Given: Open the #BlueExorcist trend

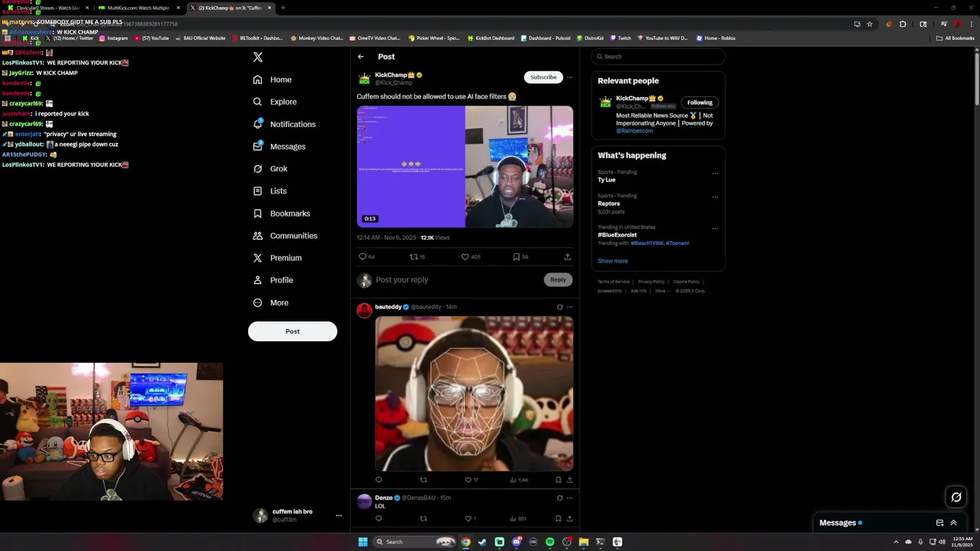Looking at the screenshot, I should click(x=617, y=235).
